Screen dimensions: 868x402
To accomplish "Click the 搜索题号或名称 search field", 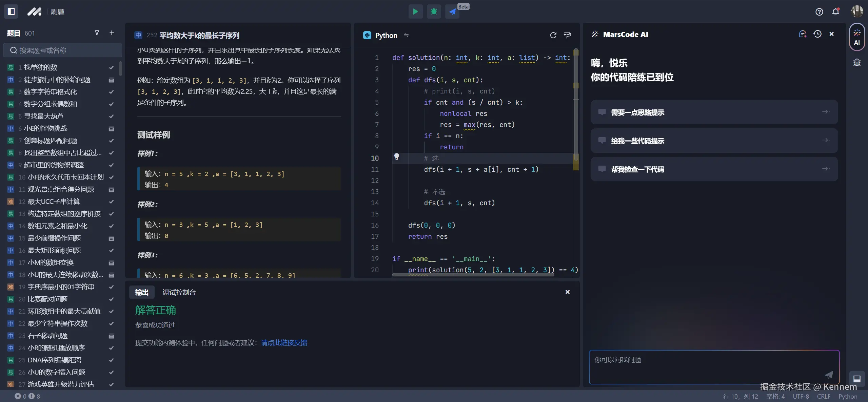I will [62, 50].
